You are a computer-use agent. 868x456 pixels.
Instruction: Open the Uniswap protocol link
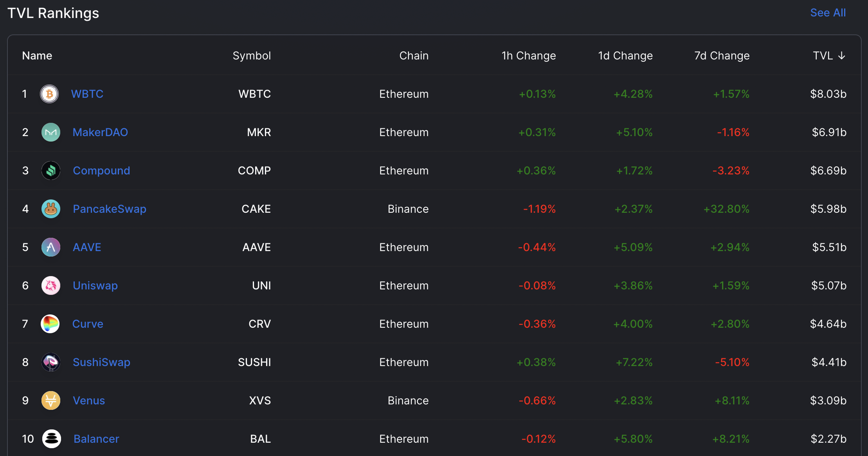point(95,285)
